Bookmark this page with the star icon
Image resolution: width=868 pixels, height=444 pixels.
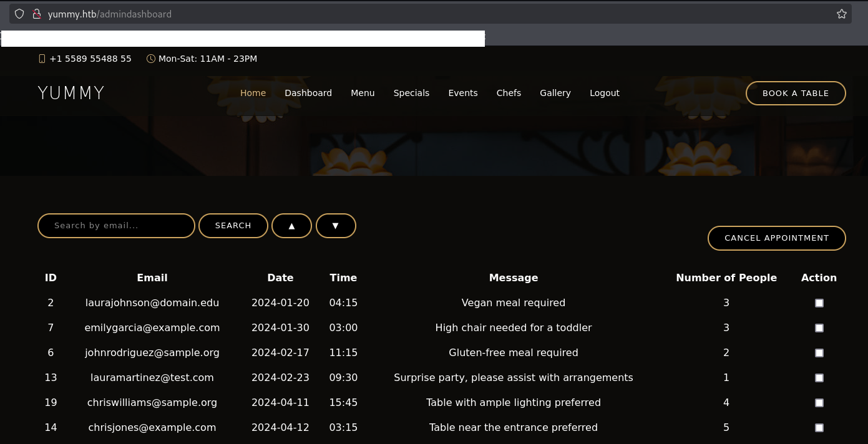tap(841, 14)
